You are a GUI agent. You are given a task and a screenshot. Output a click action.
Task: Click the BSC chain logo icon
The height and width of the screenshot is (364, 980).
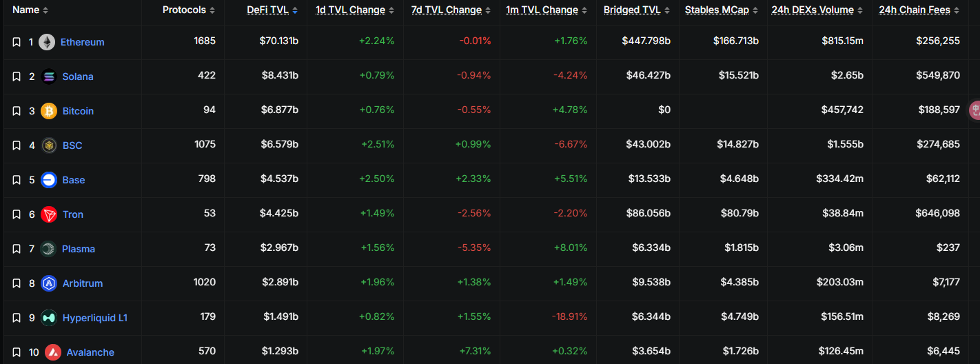(x=49, y=145)
